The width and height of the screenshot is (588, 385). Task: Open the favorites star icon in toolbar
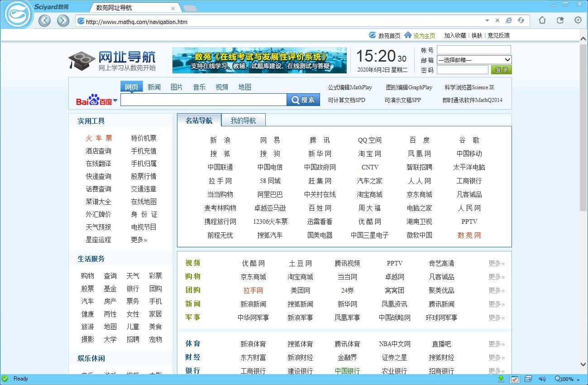point(560,20)
